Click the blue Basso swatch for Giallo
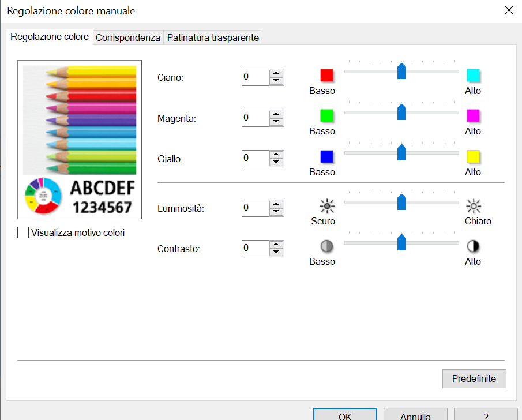 click(326, 156)
